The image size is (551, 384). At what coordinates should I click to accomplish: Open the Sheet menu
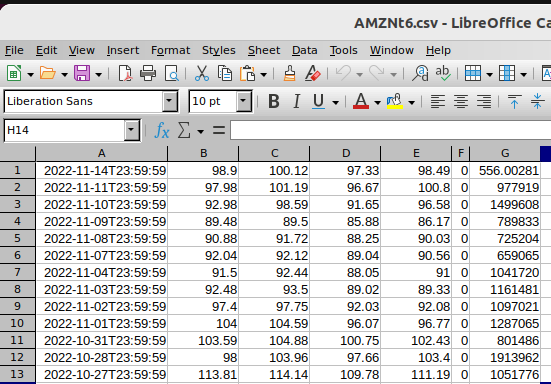coord(264,50)
